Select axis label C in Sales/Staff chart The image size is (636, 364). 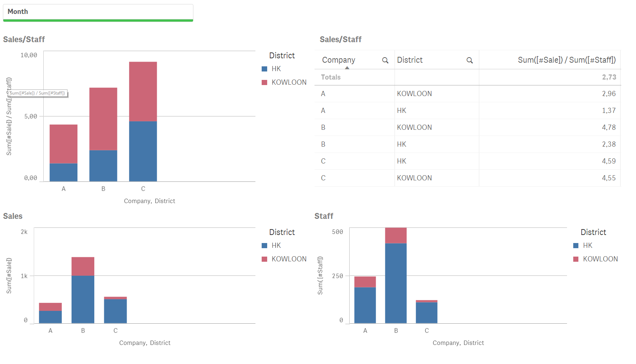pyautogui.click(x=143, y=189)
